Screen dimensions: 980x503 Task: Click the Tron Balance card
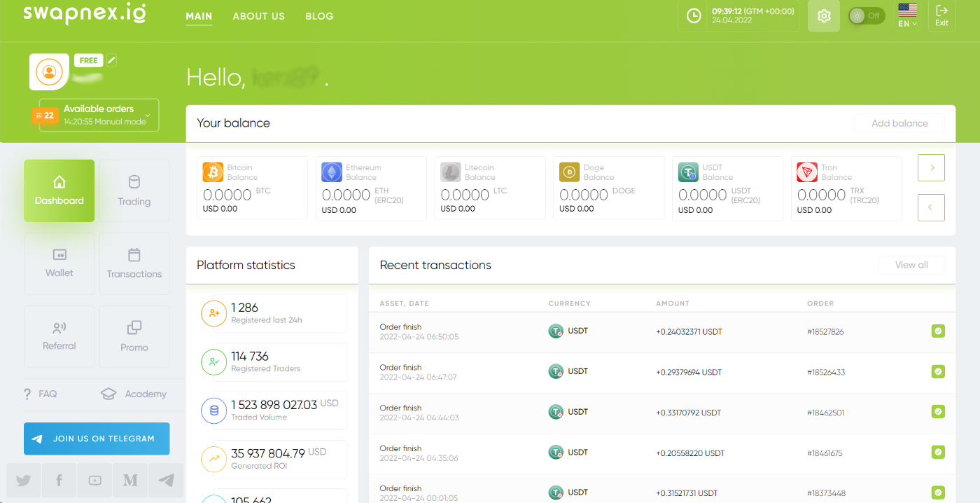click(x=846, y=188)
